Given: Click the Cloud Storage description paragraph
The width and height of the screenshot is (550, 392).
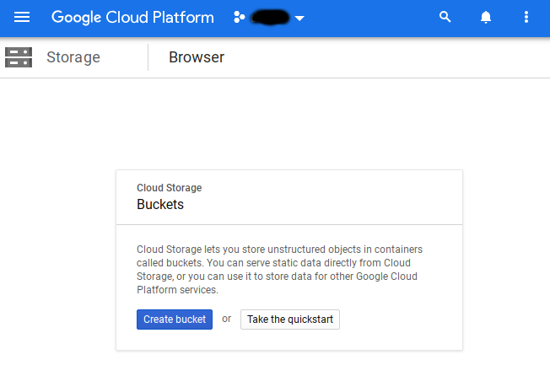Looking at the screenshot, I should pyautogui.click(x=279, y=269).
